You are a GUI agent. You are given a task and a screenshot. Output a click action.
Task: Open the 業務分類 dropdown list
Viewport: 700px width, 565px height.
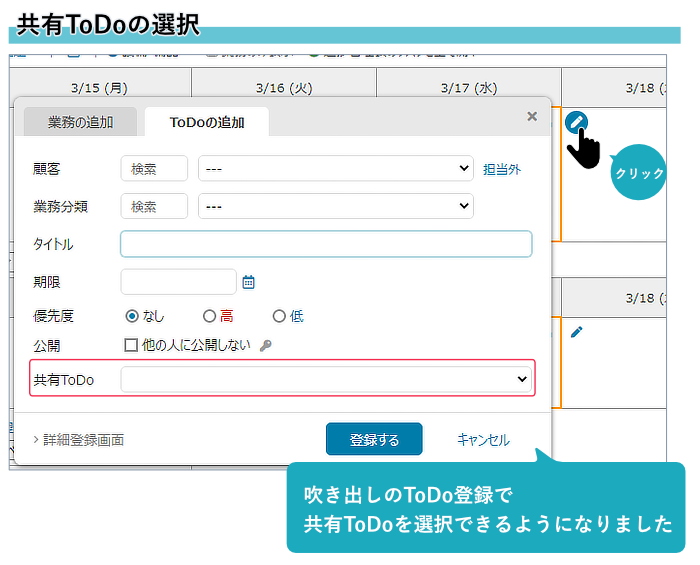pos(335,206)
